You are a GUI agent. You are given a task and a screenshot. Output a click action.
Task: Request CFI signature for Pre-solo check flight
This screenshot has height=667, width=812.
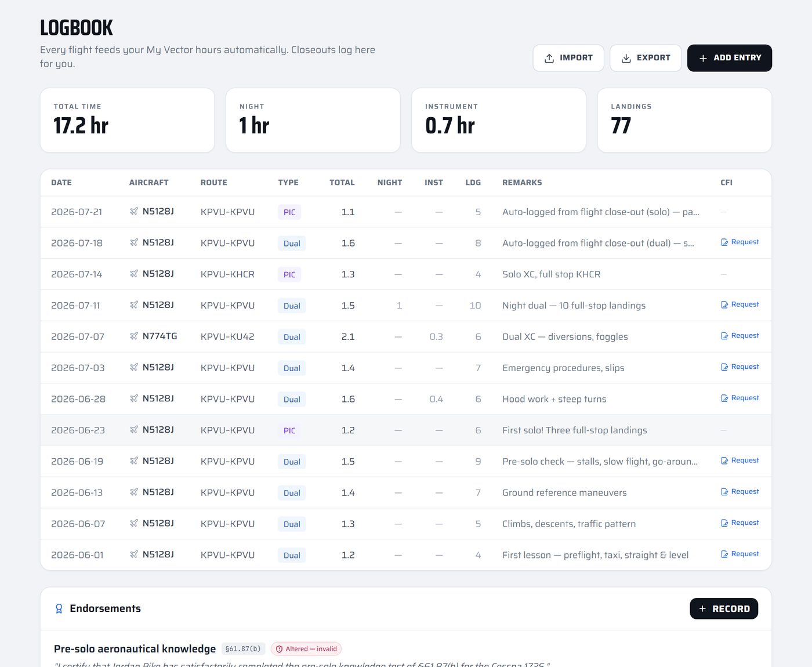tap(739, 461)
